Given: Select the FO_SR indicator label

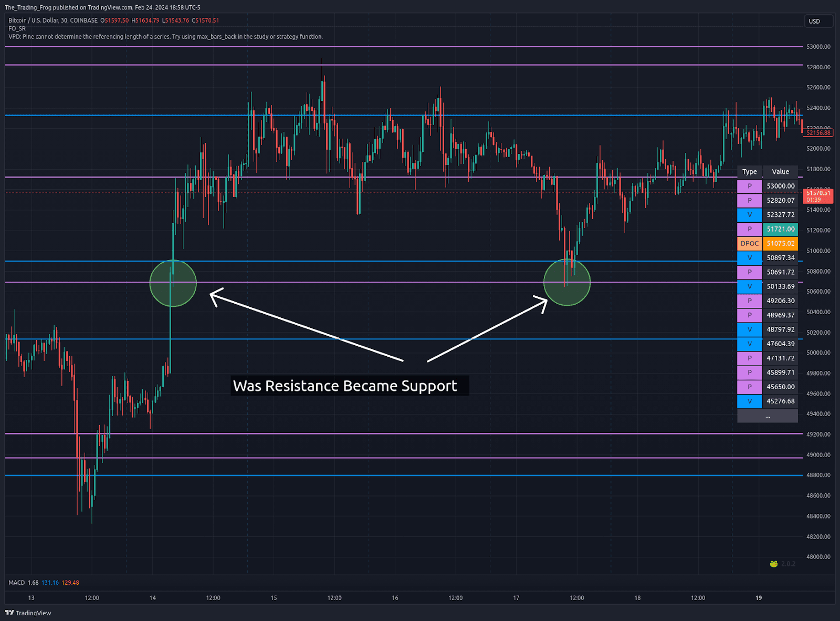Looking at the screenshot, I should pos(17,28).
